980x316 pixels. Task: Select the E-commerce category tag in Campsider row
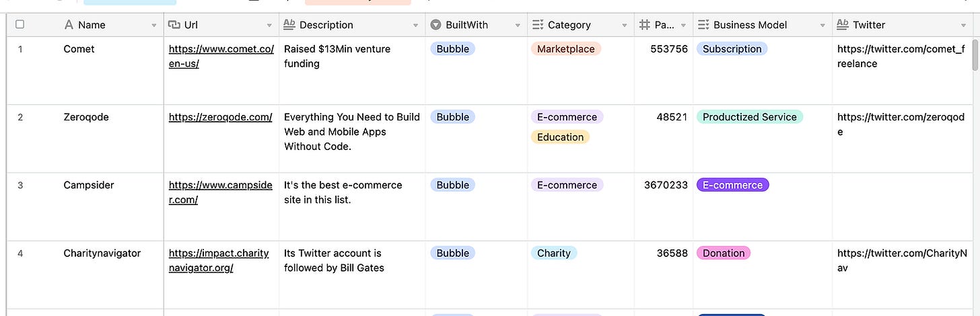pyautogui.click(x=567, y=185)
